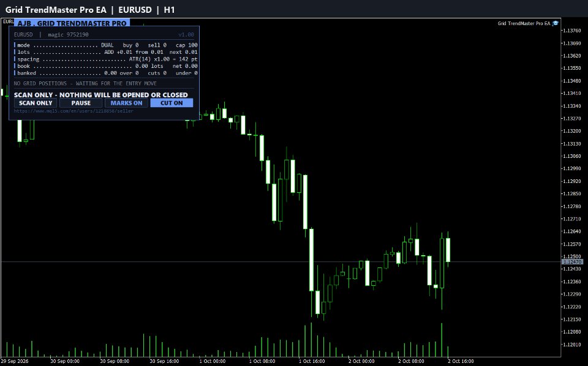Click the Grid TrendMaster Pro EA corner label
This screenshot has width=588, height=366.
524,23
